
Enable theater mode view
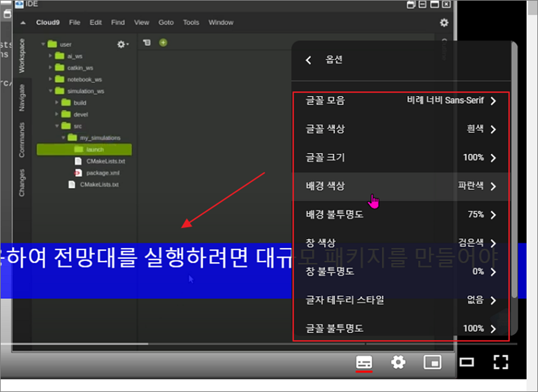coord(467,362)
